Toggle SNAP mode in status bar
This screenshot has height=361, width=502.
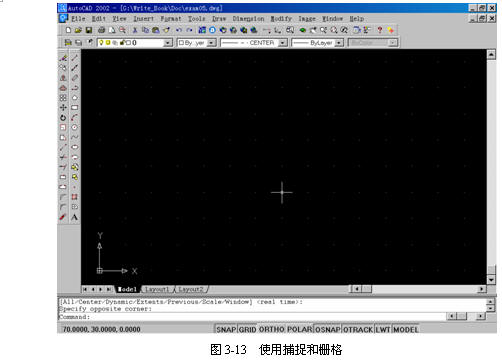point(226,329)
